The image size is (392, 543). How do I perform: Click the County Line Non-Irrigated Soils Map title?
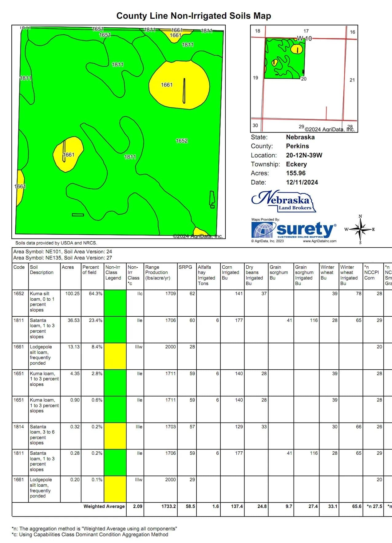click(194, 16)
